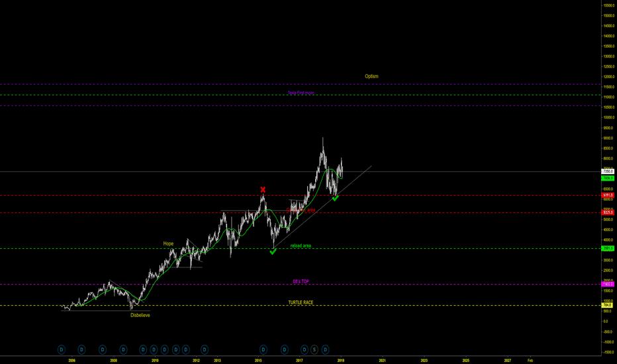The height and width of the screenshot is (364, 617).
Task: Click the dividend D marker directly above the 2010 label
Action: click(x=154, y=349)
